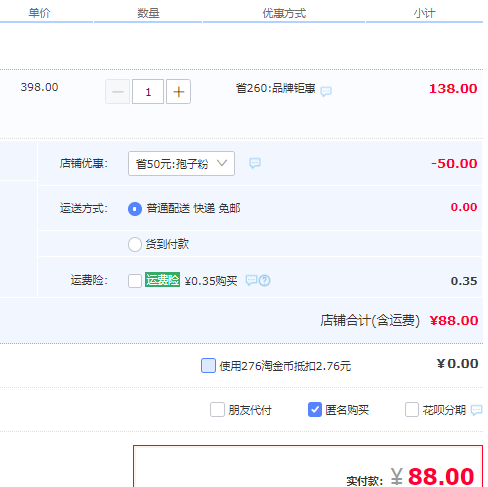
Task: Click the 小计 column header
Action: coord(424,13)
